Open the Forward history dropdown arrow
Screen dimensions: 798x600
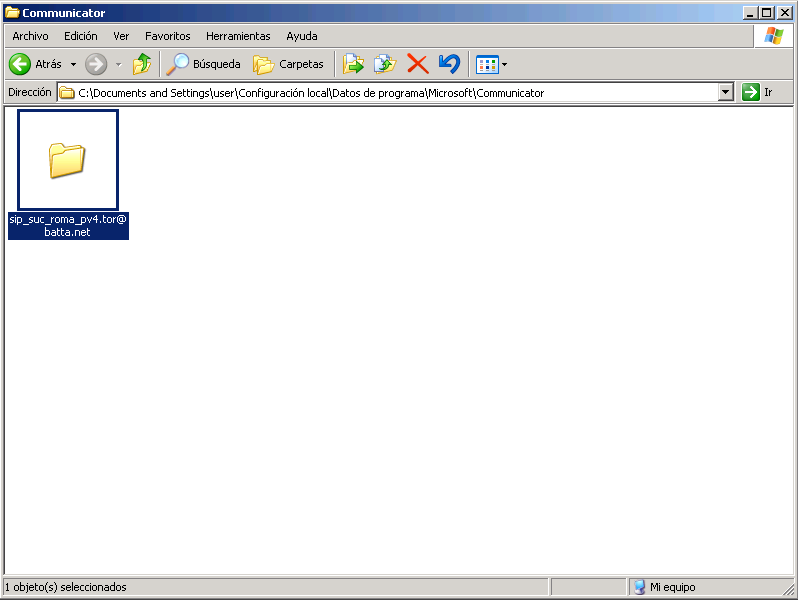pyautogui.click(x=119, y=64)
